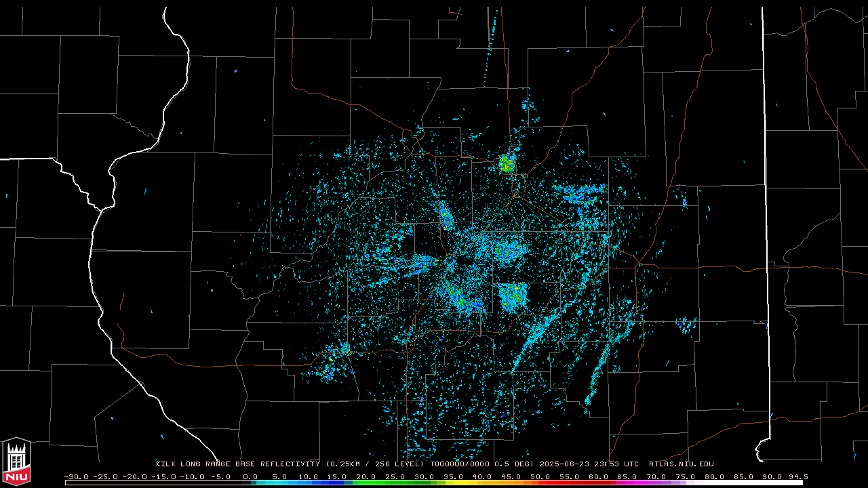Click the 'KILX LONG RANGE BASE REFLECTIVITY' title

(238, 464)
